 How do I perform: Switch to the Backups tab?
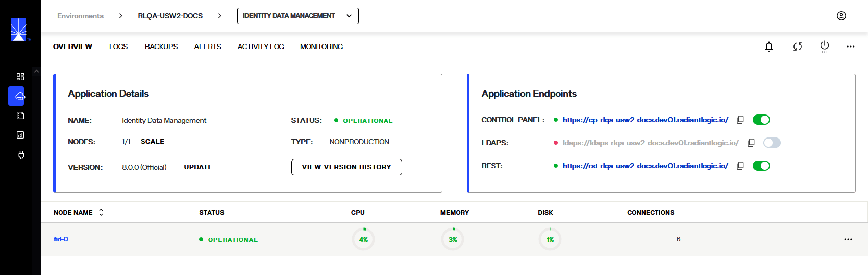(x=161, y=47)
